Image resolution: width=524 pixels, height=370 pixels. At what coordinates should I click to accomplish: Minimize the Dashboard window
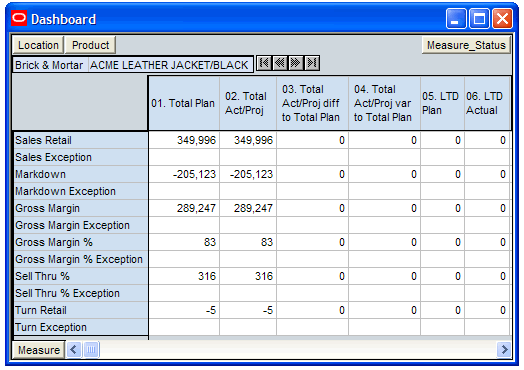[456, 19]
